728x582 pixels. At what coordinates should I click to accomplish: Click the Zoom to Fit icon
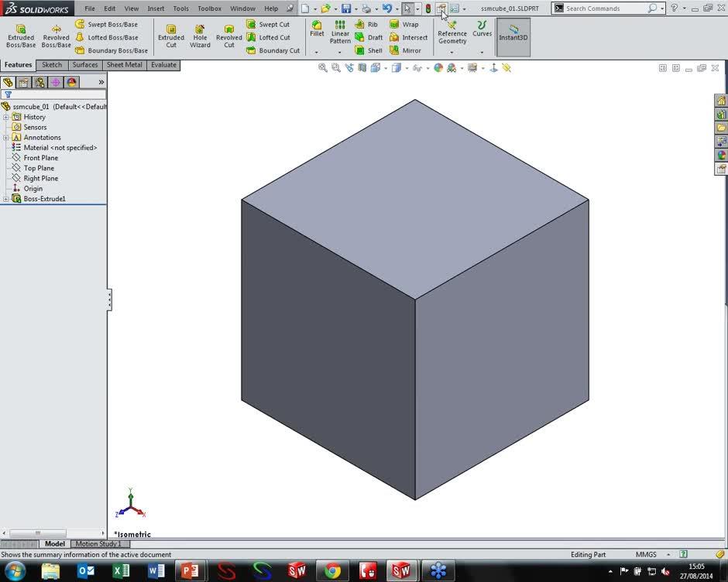323,67
